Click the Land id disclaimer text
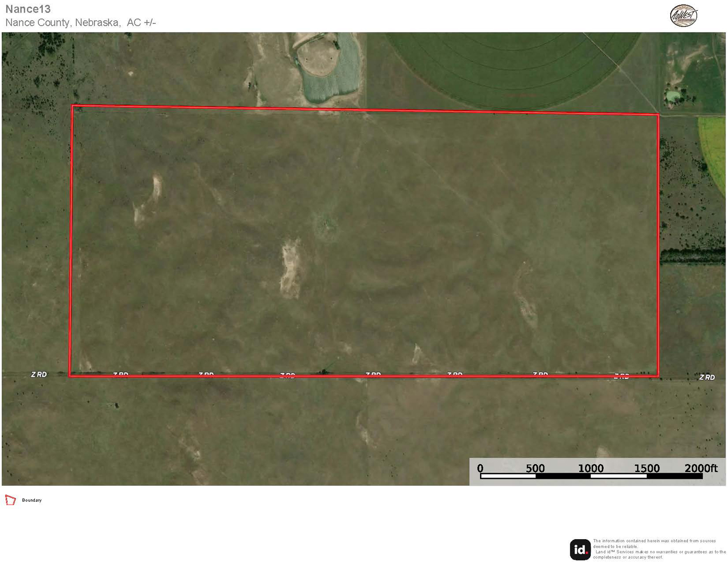728x563 pixels. click(x=659, y=549)
